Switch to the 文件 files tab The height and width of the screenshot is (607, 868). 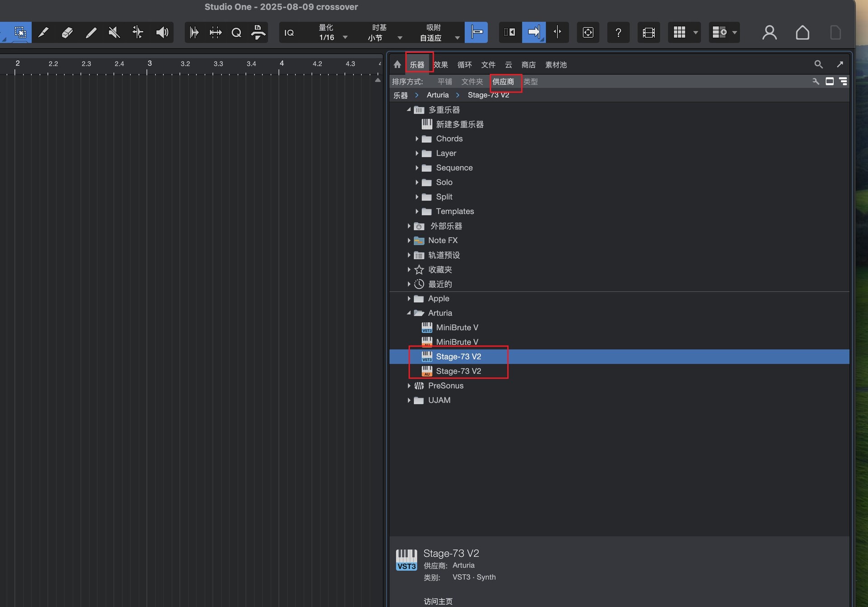pos(488,65)
